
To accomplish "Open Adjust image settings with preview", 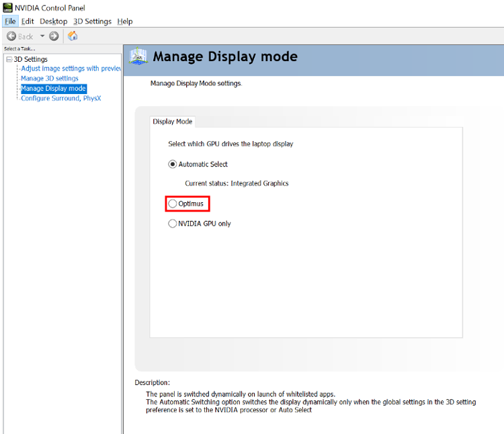I will coord(71,69).
